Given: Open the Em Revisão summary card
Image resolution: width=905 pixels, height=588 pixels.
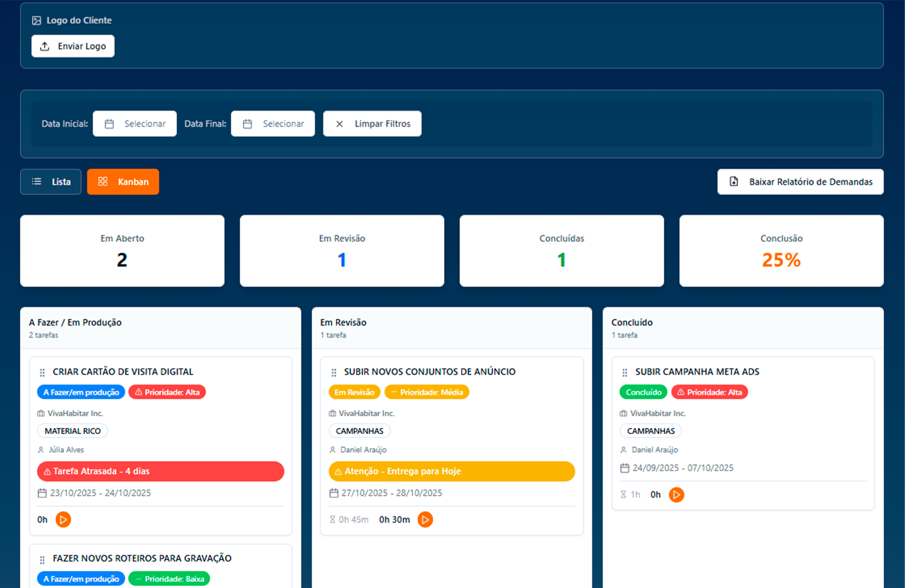Looking at the screenshot, I should [x=342, y=251].
